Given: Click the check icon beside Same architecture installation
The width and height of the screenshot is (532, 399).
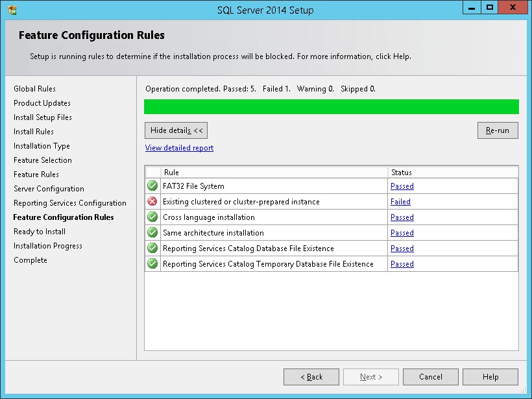Looking at the screenshot, I should pyautogui.click(x=152, y=232).
